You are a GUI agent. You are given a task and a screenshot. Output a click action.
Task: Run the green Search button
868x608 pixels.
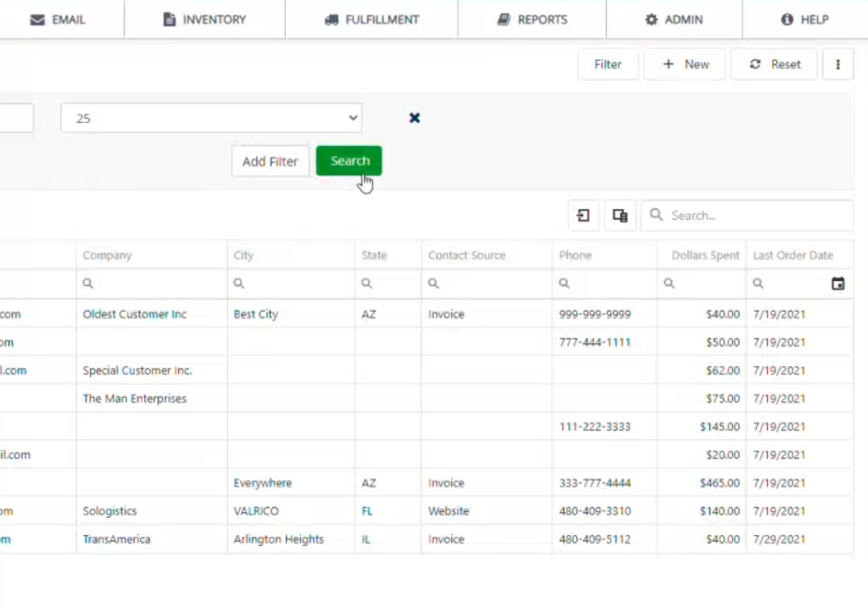click(350, 160)
